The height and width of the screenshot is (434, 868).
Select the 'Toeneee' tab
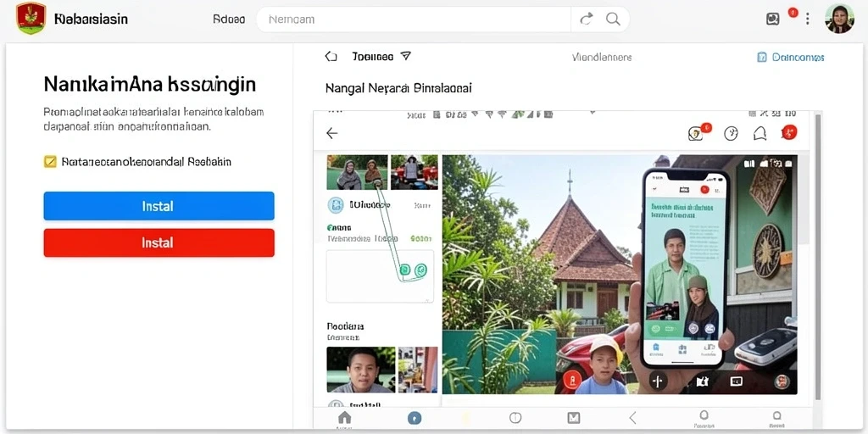click(373, 57)
